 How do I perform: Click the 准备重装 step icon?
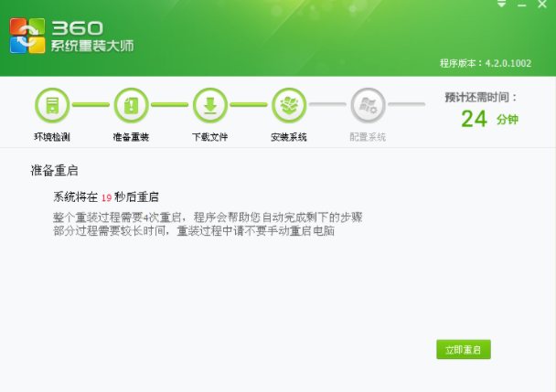tap(131, 105)
